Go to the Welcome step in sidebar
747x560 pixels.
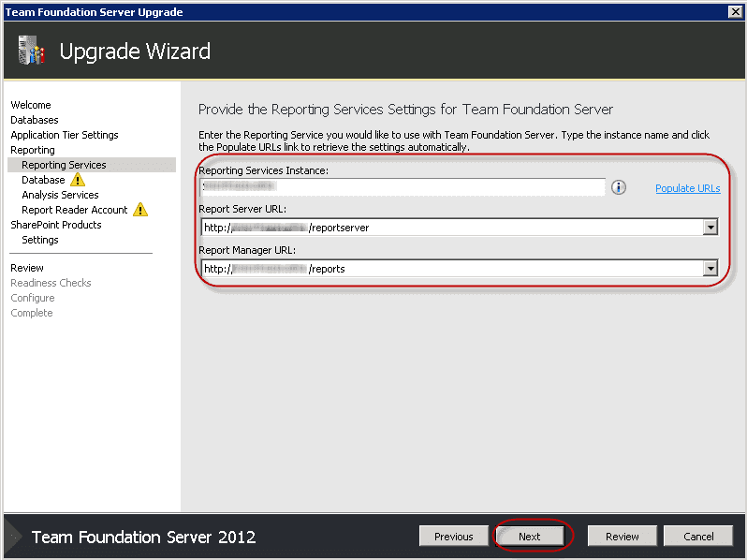click(x=31, y=105)
